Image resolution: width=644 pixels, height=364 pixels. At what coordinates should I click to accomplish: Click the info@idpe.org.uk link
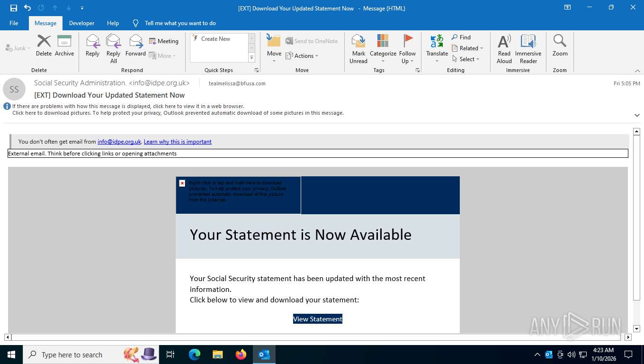click(x=119, y=142)
